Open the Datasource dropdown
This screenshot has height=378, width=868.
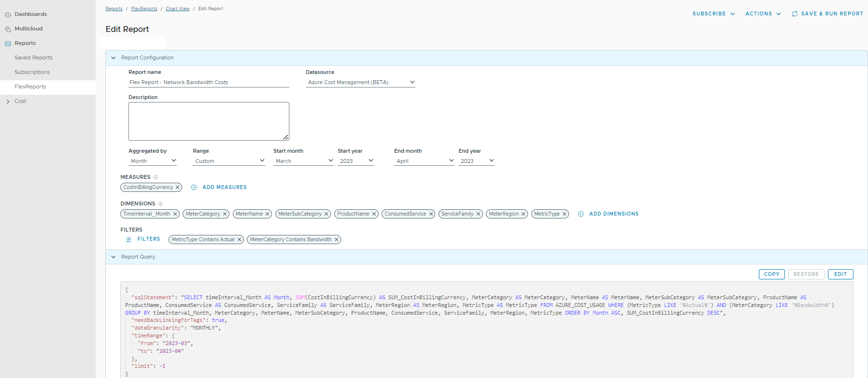[x=360, y=82]
